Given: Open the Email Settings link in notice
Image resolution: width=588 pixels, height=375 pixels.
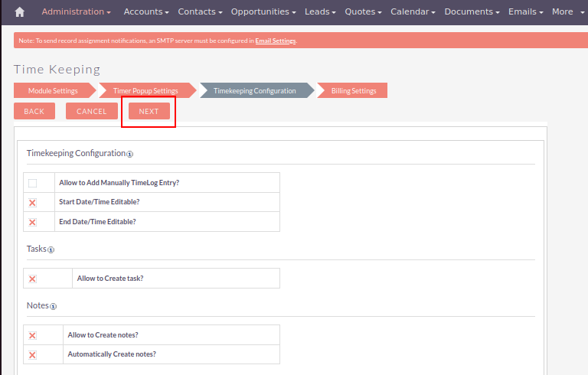Looking at the screenshot, I should tap(275, 41).
